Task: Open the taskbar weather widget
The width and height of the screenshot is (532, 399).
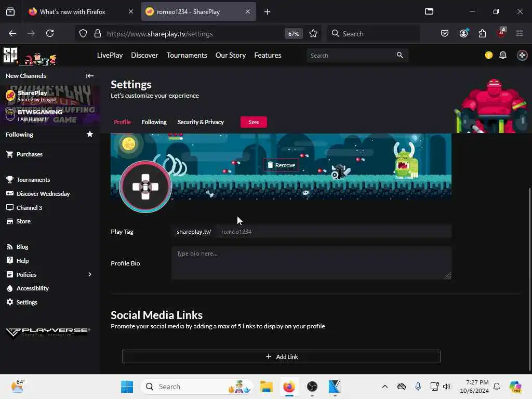Action: (x=18, y=387)
